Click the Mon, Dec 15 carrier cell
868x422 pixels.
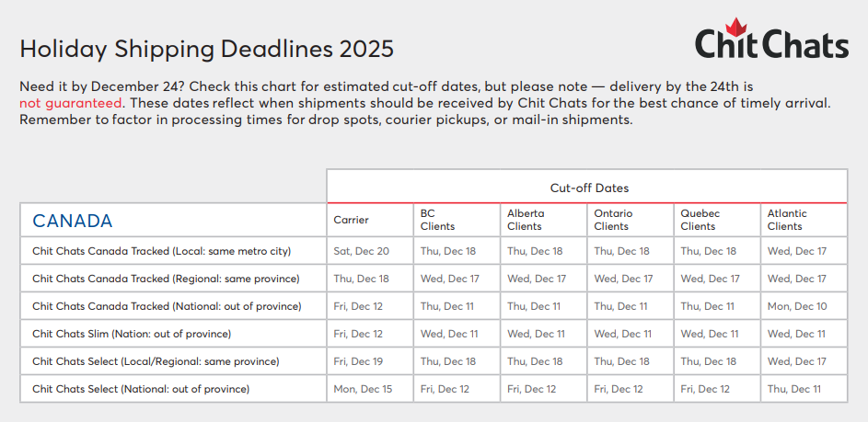[x=363, y=389]
